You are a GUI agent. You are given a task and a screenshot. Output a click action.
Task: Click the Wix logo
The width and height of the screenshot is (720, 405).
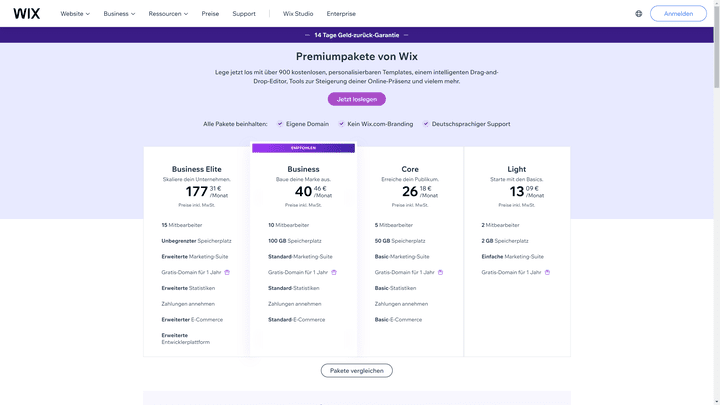[x=27, y=14]
